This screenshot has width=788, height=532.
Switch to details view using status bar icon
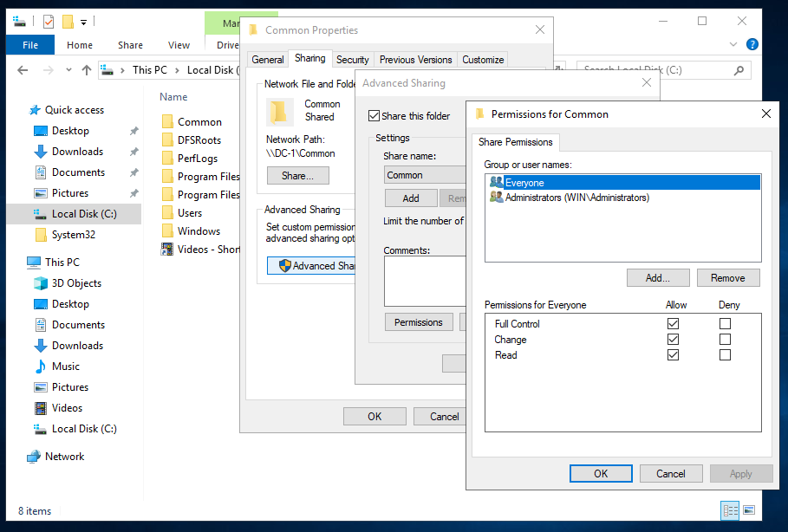pyautogui.click(x=730, y=510)
